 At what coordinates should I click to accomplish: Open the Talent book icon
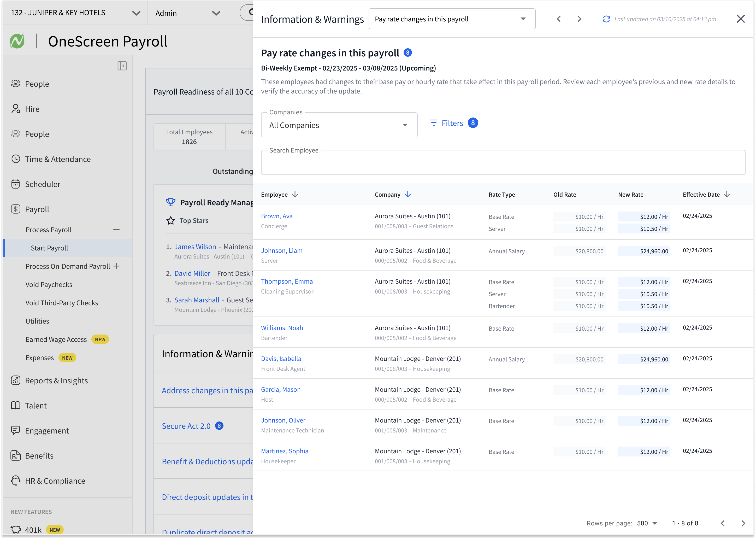[16, 406]
